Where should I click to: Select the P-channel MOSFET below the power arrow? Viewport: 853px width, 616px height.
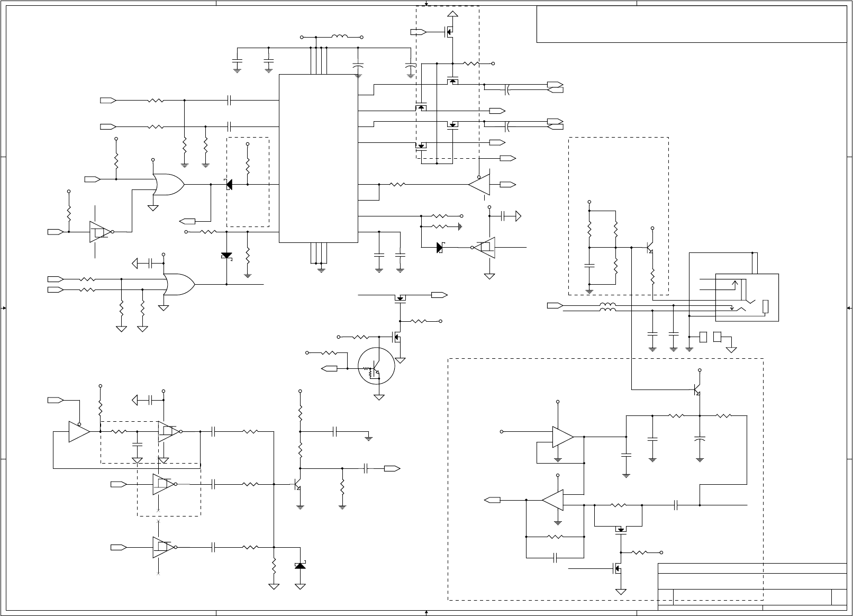tap(449, 32)
